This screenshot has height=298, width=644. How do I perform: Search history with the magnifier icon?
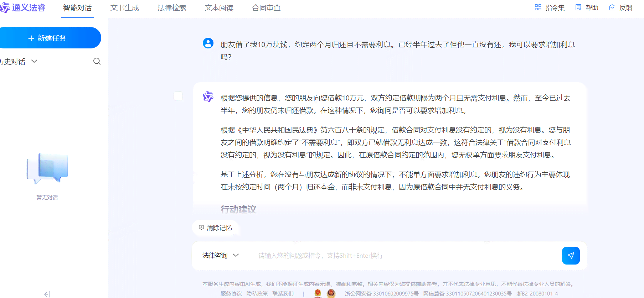[x=97, y=61]
